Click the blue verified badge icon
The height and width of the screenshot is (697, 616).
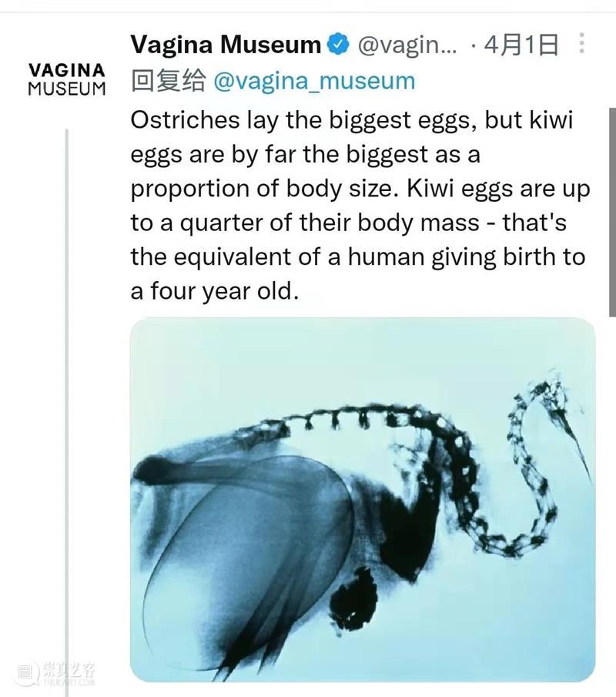click(x=338, y=45)
